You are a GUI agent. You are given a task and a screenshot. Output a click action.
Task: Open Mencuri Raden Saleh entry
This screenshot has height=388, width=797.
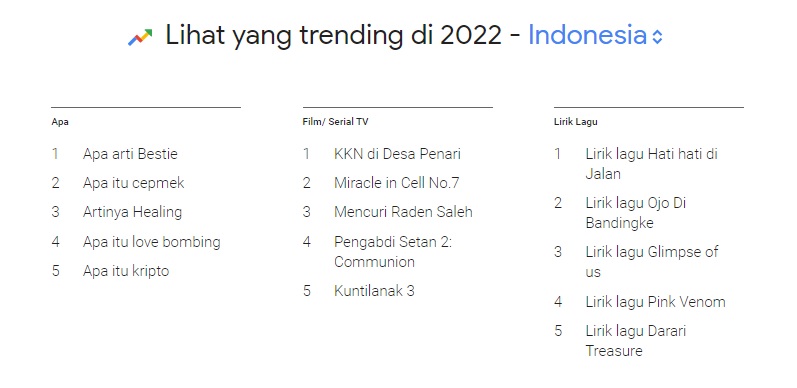click(x=403, y=212)
